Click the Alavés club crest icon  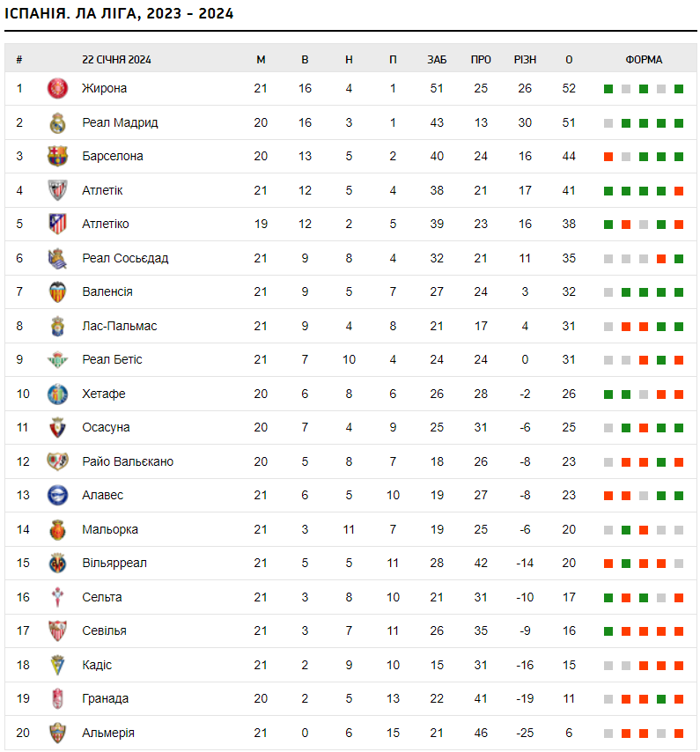pos(57,496)
